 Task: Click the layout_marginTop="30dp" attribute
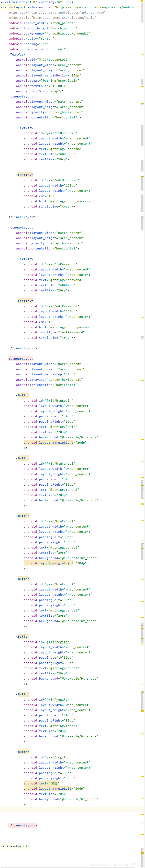45,374
